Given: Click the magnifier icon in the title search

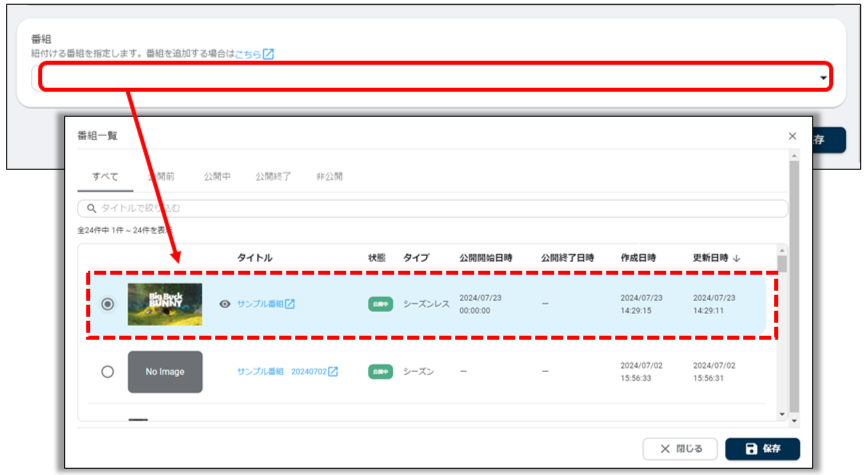Looking at the screenshot, I should [92, 208].
